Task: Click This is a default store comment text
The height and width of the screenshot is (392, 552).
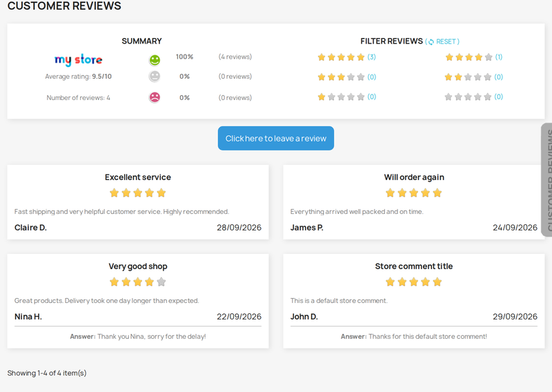Action: tap(339, 301)
